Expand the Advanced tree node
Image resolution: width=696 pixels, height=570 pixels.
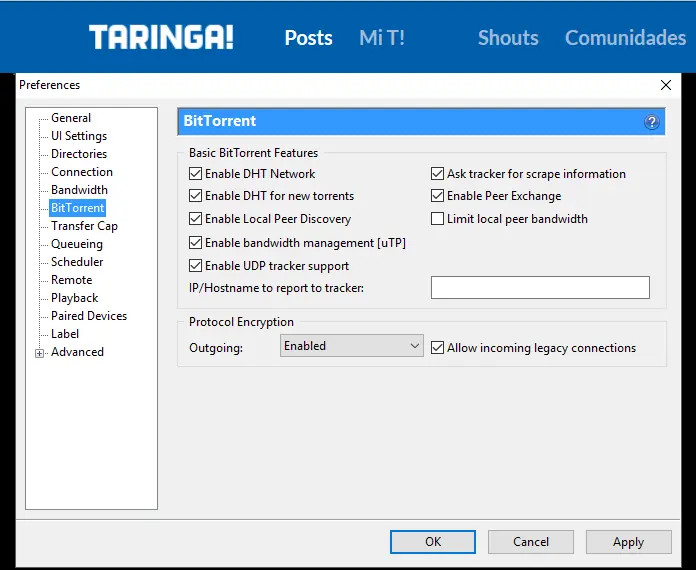click(40, 353)
